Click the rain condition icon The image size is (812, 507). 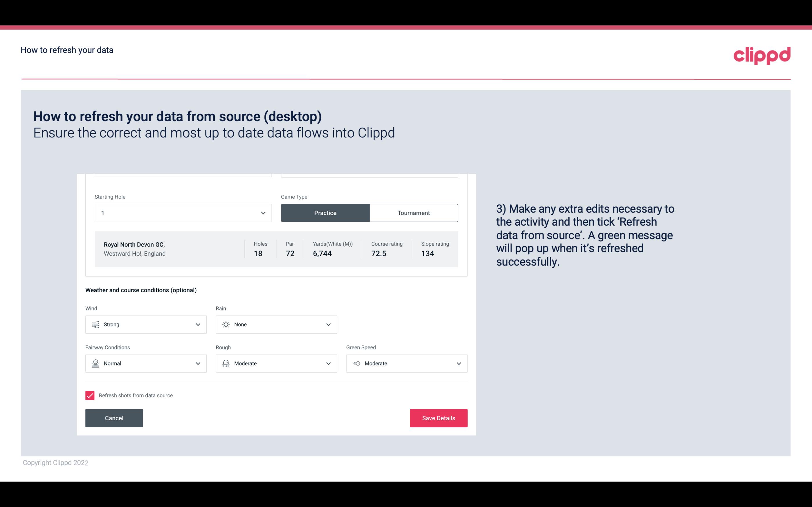[x=226, y=324]
